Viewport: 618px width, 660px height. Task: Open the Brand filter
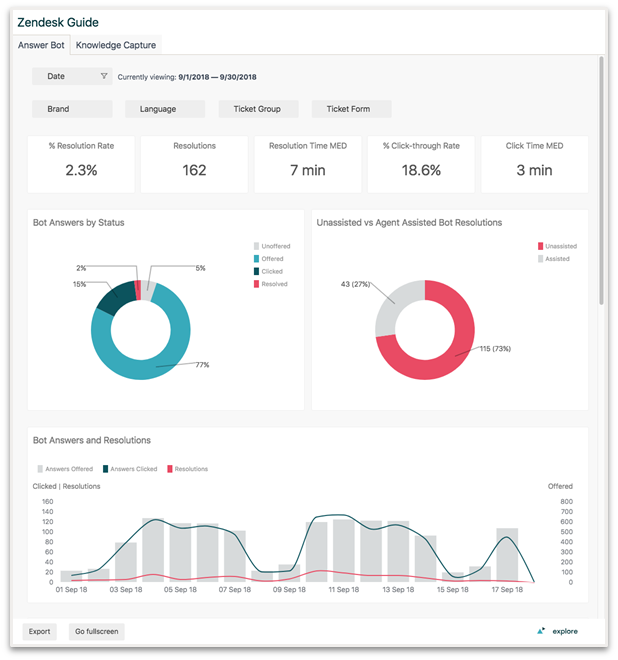click(x=72, y=109)
